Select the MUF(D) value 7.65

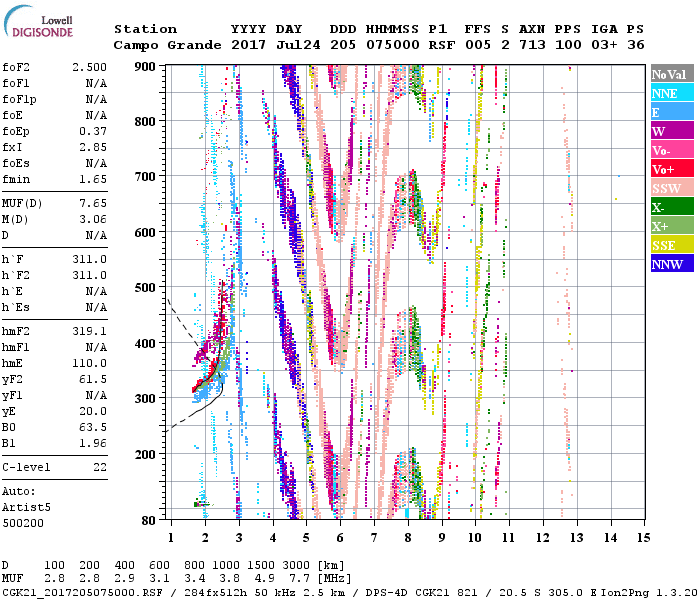93,203
